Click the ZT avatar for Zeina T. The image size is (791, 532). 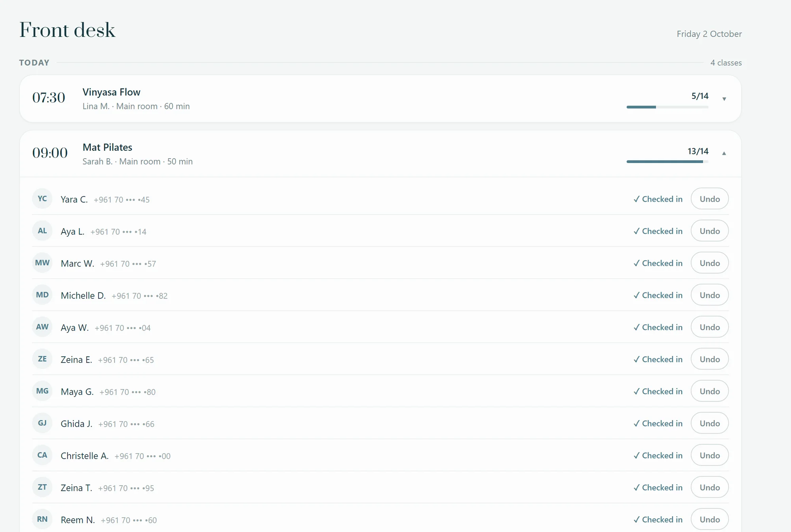(x=42, y=487)
